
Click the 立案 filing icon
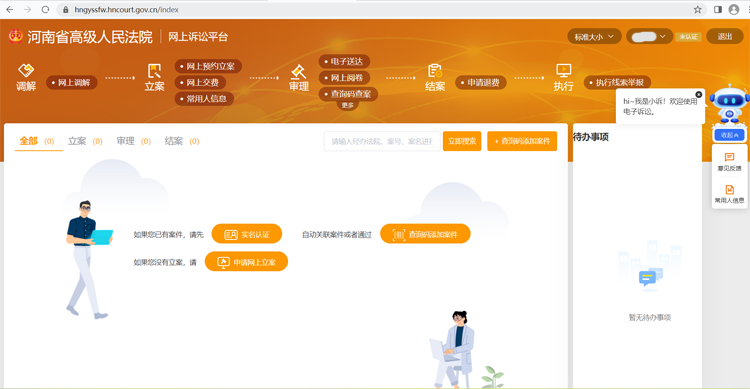coord(154,71)
